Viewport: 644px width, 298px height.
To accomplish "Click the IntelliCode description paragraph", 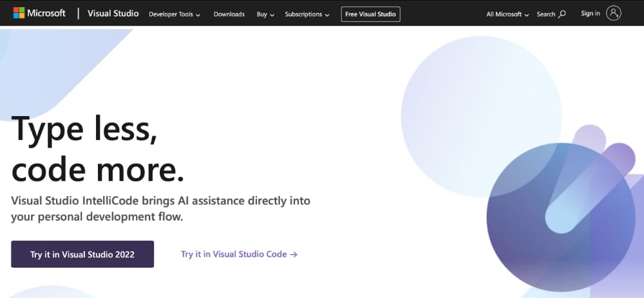I will [x=160, y=209].
